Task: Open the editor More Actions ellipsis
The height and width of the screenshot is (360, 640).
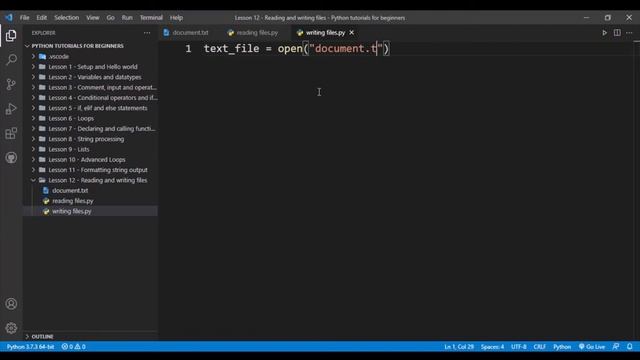Action: point(629,33)
